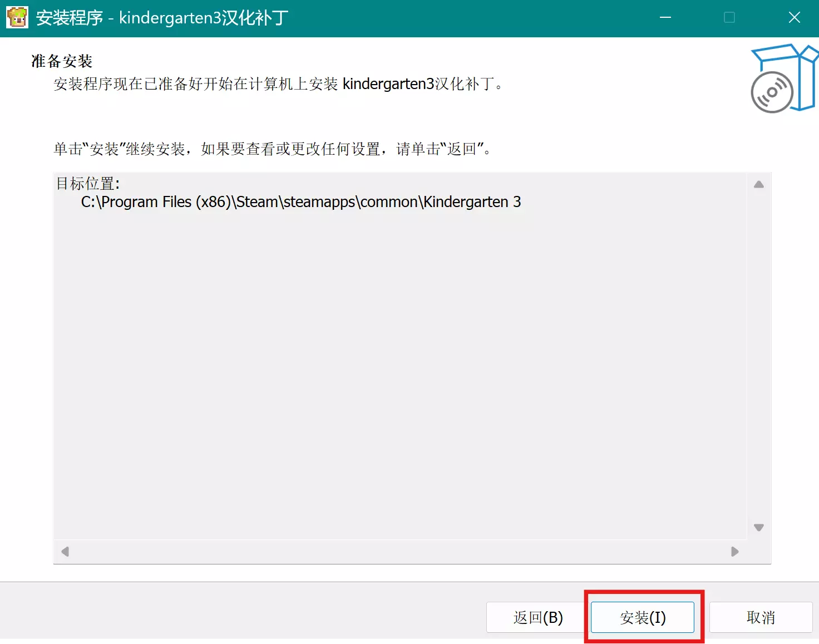Minimize the installer window

[x=665, y=18]
